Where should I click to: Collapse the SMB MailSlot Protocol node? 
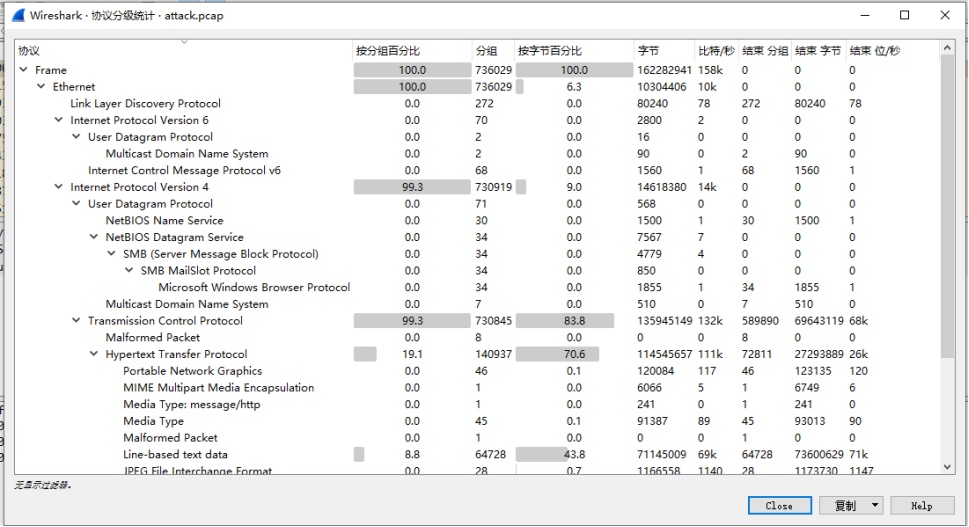pos(129,270)
